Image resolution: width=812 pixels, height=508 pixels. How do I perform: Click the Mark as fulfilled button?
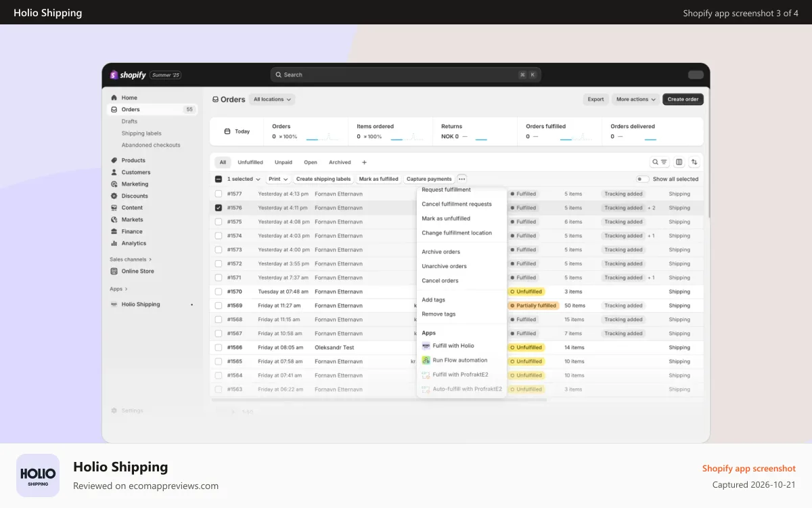[x=379, y=179]
